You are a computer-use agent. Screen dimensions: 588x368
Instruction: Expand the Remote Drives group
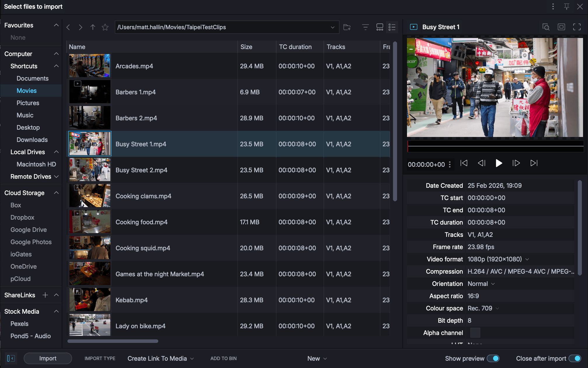click(56, 176)
